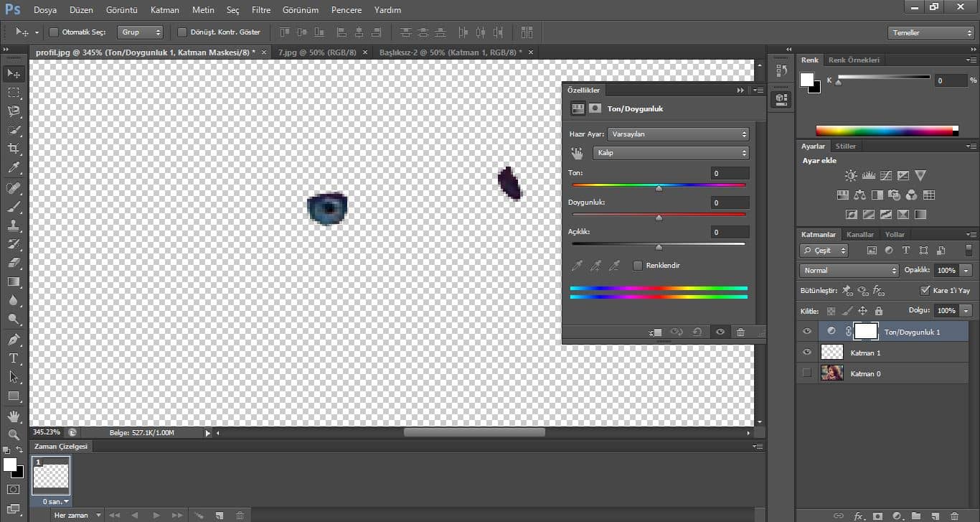Open the Hazır Ayar Varsayılan dropdown
This screenshot has height=522, width=980.
pyautogui.click(x=678, y=134)
